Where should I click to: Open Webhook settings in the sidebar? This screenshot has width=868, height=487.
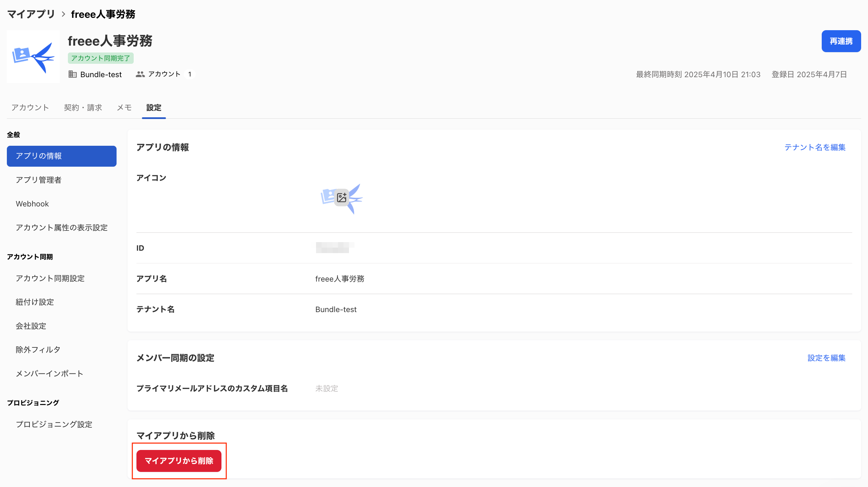(62, 204)
